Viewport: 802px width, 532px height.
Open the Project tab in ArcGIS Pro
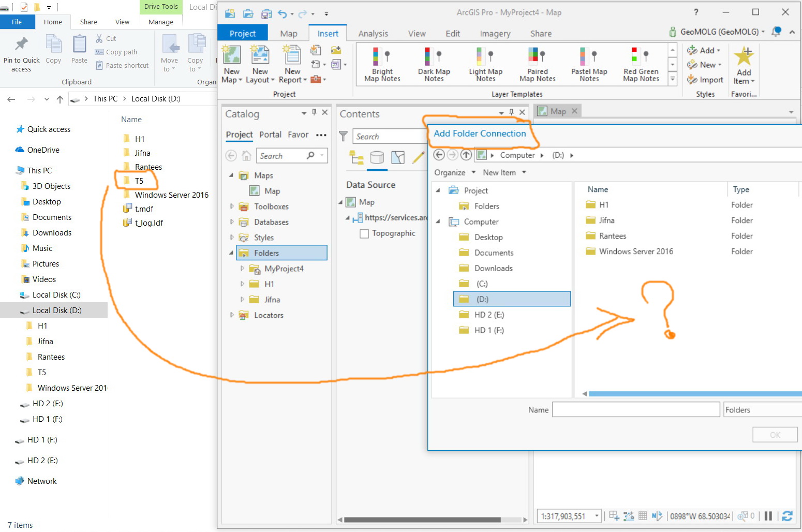pos(243,34)
